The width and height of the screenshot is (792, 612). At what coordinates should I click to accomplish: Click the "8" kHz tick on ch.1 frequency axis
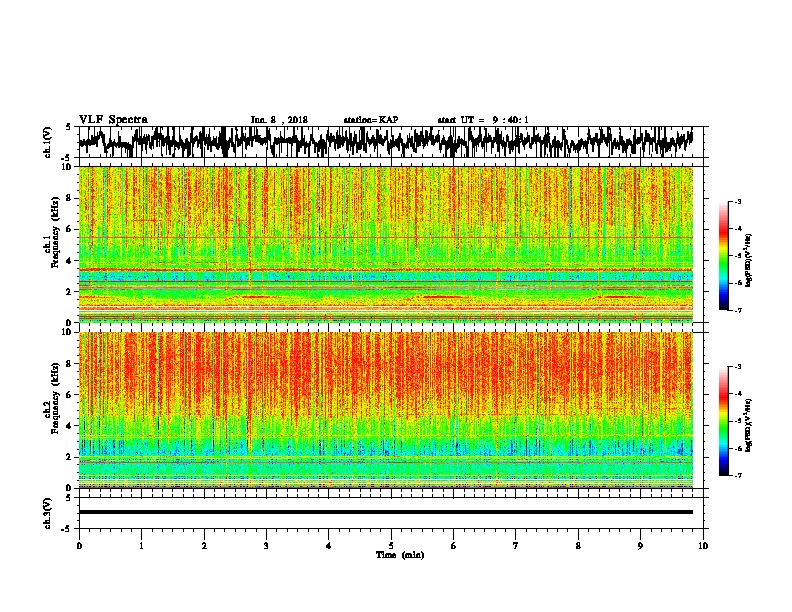click(x=70, y=198)
